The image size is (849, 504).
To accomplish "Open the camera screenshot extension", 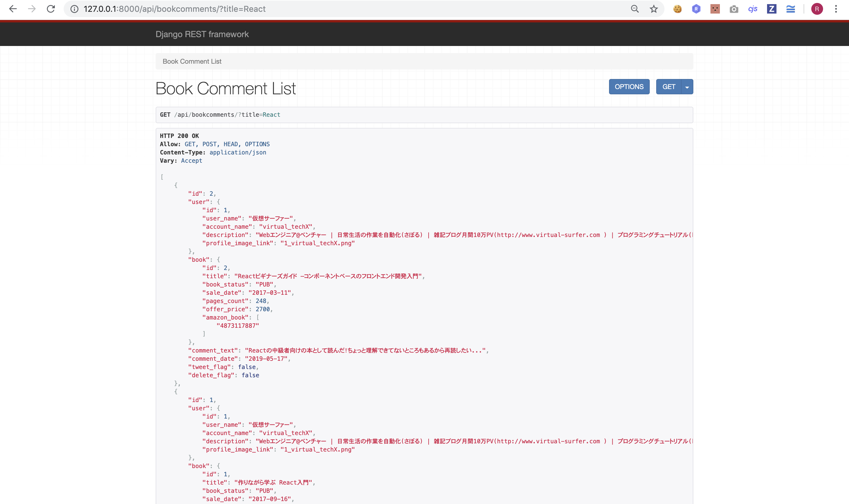I will click(x=734, y=9).
